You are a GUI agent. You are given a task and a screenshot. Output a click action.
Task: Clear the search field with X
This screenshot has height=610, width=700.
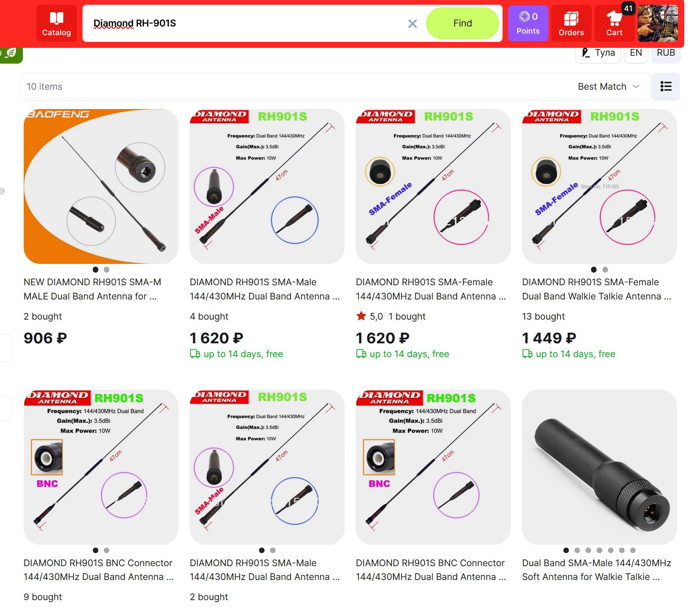tap(413, 24)
